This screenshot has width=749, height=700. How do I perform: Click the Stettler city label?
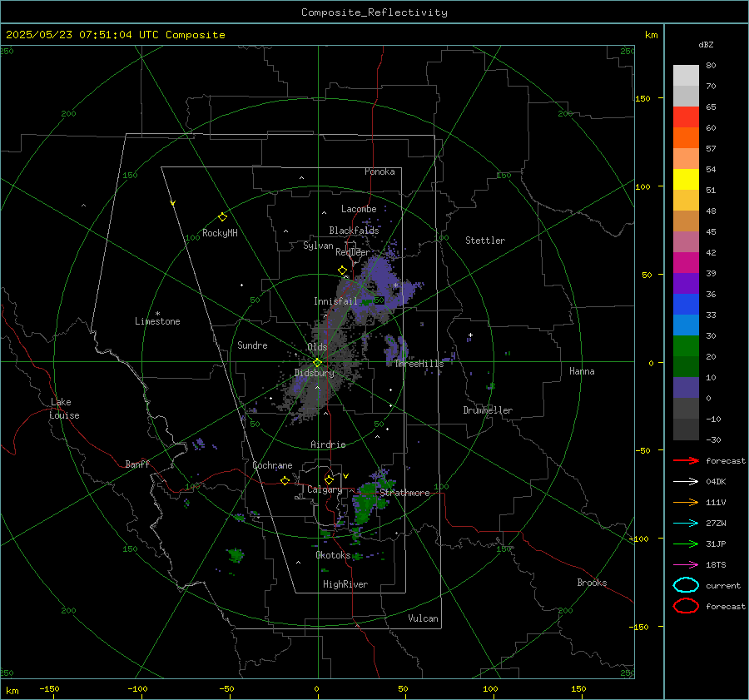[x=485, y=241]
